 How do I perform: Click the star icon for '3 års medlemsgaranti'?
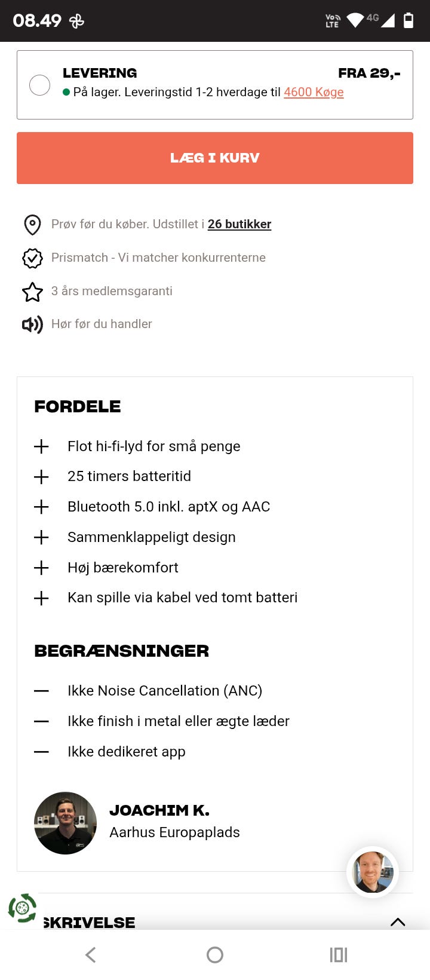[x=32, y=291]
